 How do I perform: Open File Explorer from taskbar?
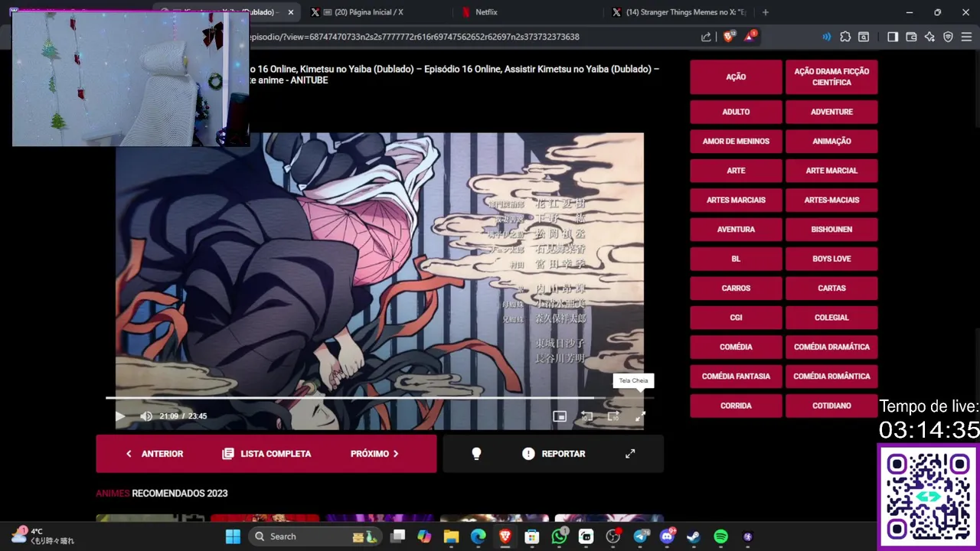[x=451, y=536]
